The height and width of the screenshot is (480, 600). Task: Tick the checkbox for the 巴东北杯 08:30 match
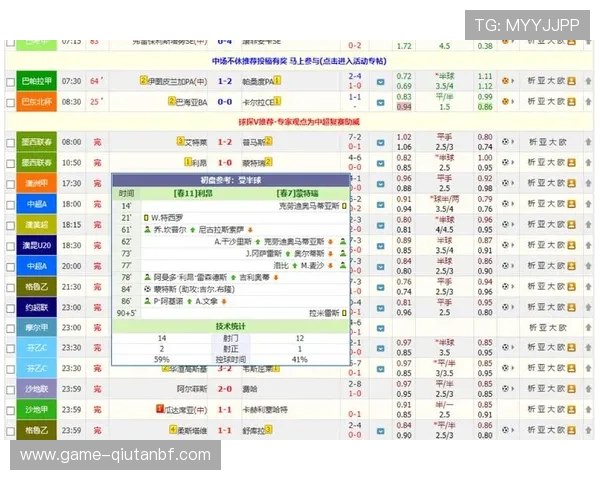point(10,103)
